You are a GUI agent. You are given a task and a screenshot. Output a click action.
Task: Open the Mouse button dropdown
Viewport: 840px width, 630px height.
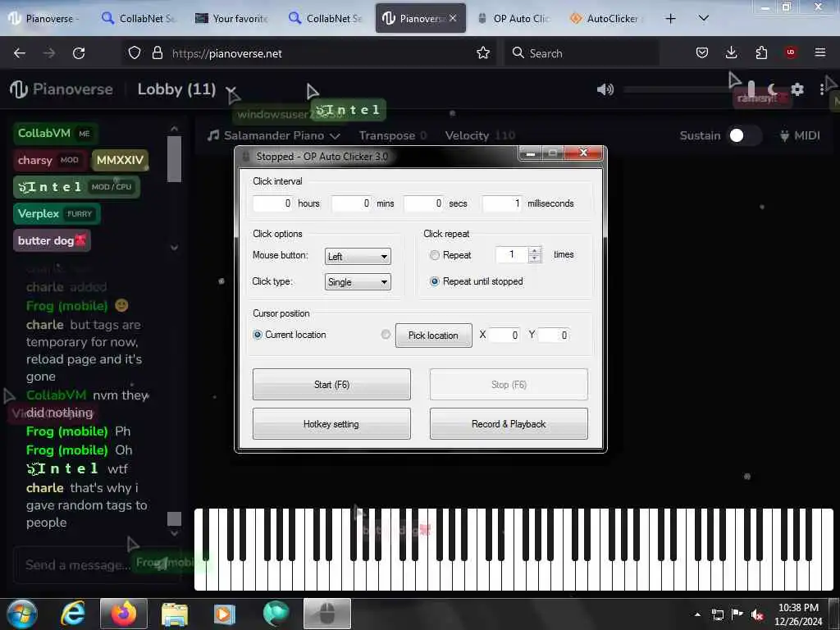pos(358,257)
